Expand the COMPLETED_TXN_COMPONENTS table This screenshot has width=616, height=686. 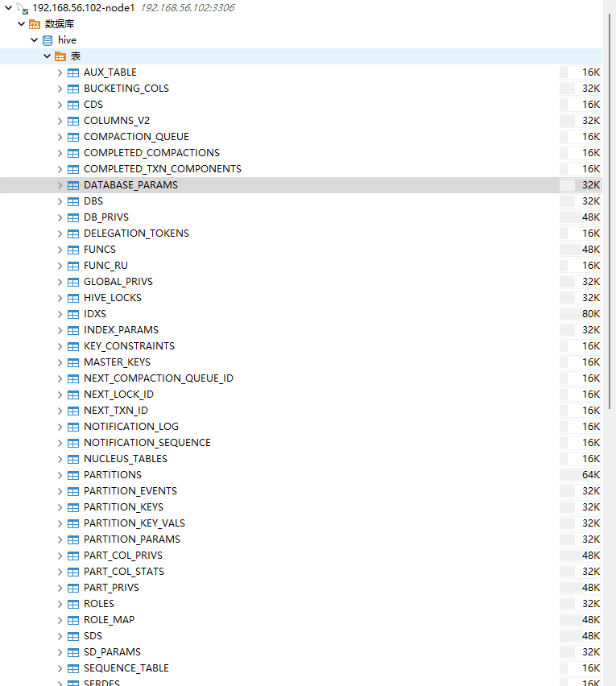coord(60,169)
